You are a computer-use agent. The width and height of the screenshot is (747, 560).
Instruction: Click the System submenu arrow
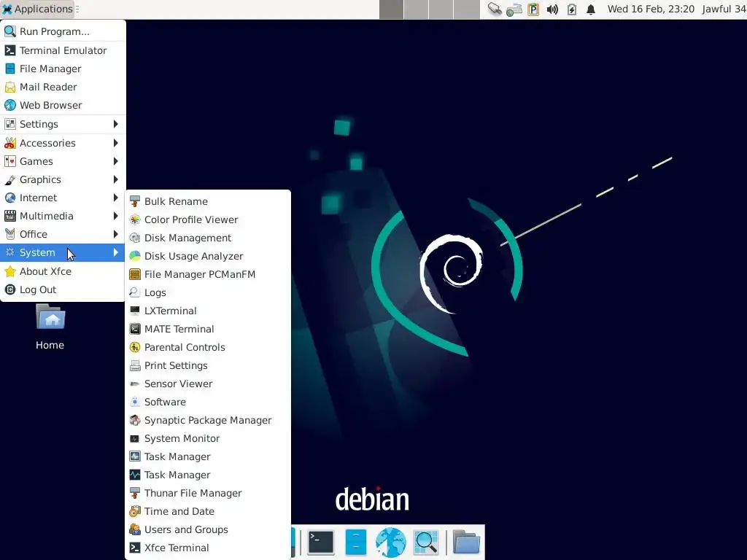pos(116,252)
